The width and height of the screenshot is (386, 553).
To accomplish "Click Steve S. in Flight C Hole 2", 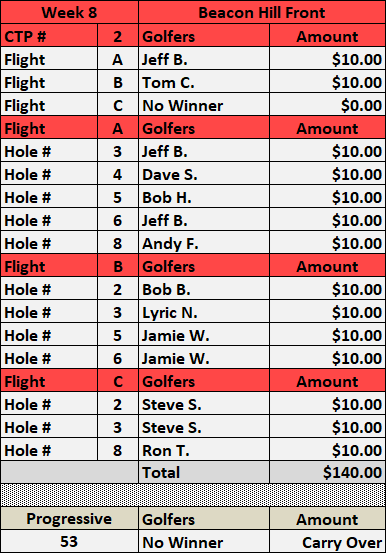I will [204, 404].
